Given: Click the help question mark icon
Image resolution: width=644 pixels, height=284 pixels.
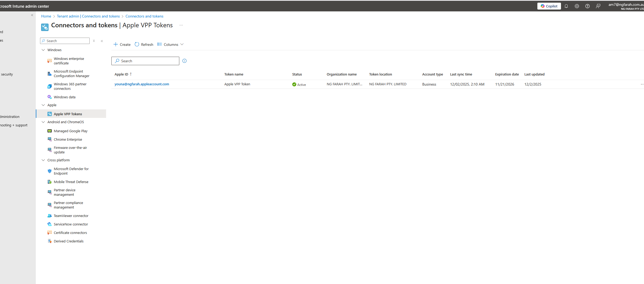Looking at the screenshot, I should click(x=588, y=6).
